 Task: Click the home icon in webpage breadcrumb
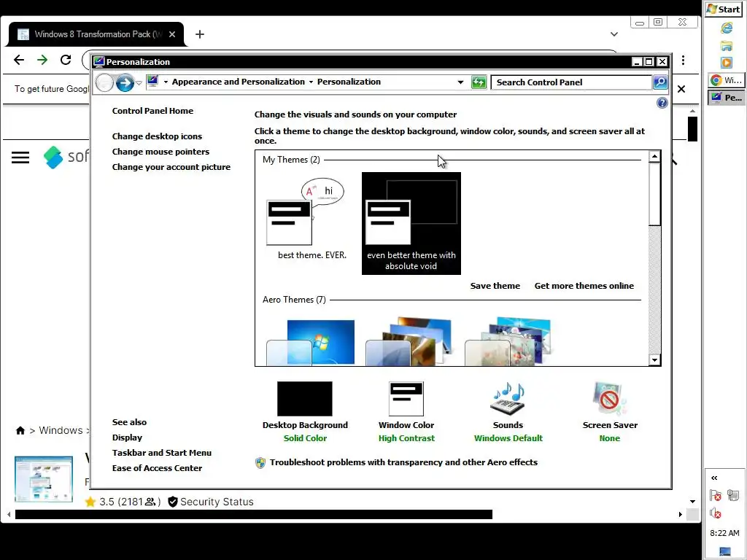click(x=20, y=430)
